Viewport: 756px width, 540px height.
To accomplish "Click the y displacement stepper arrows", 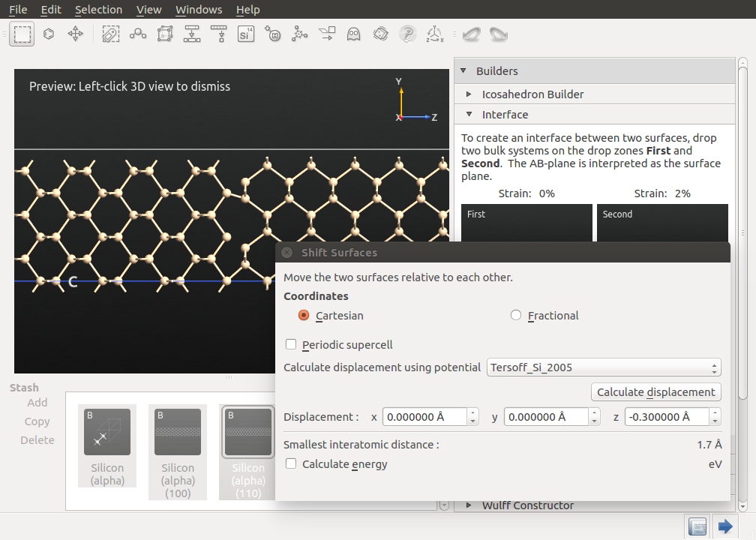I will click(x=595, y=416).
